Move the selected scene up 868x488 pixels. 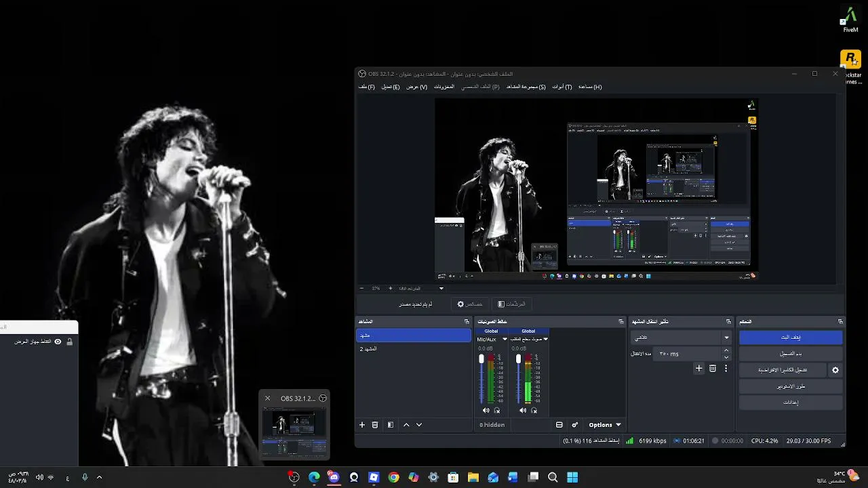click(x=406, y=425)
